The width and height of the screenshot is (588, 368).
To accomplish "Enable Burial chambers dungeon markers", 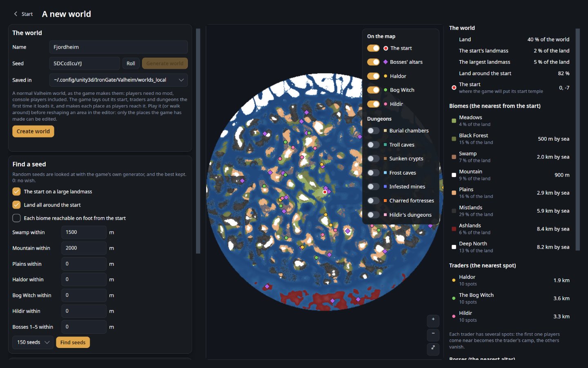I will click(373, 131).
